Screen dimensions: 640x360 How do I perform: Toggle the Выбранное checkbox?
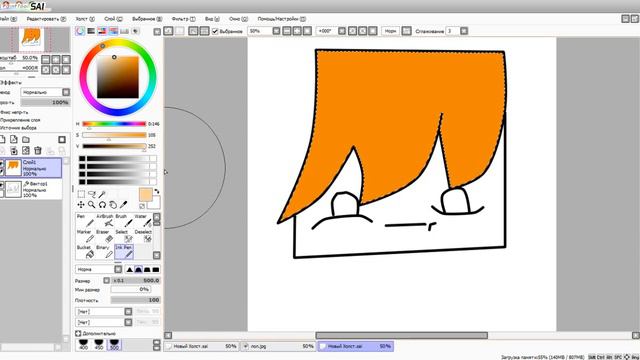coord(215,31)
